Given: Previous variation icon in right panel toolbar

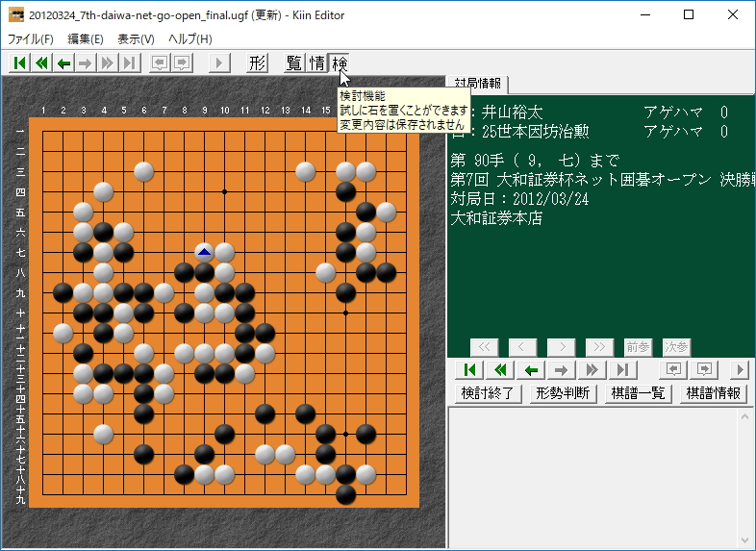Looking at the screenshot, I should [673, 370].
